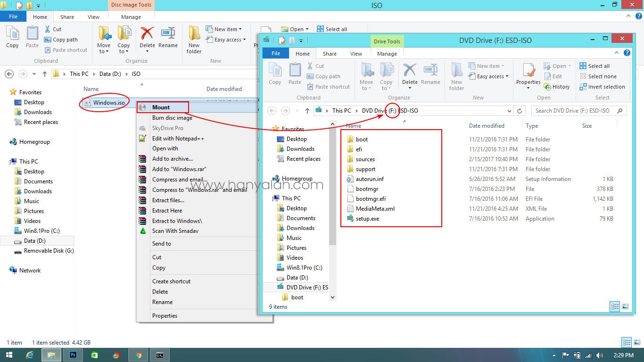Choose Extract Here from the context menu
The width and height of the screenshot is (644, 362).
pos(167,211)
